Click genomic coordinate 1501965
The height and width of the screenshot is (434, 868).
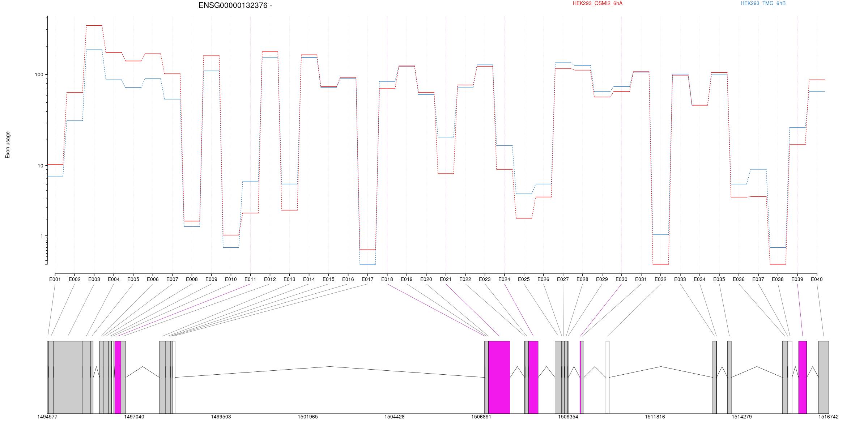point(308,417)
